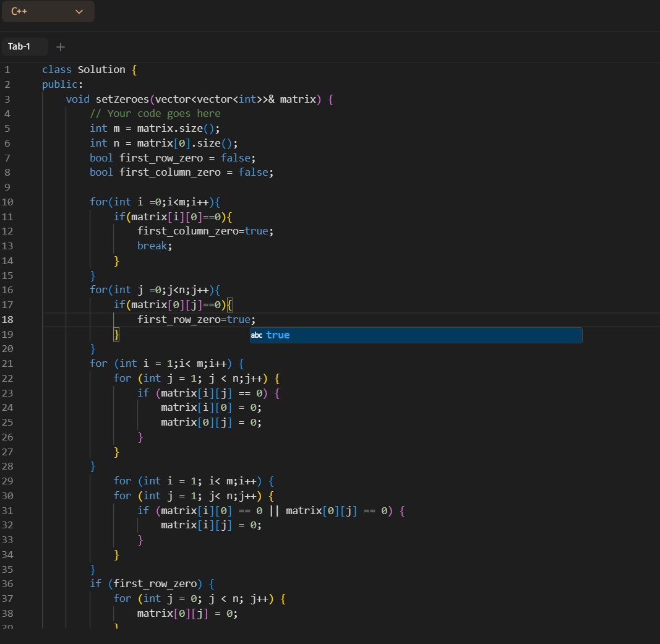The image size is (660, 644).
Task: Click 'first_column_zero=true;' line
Action: click(205, 231)
